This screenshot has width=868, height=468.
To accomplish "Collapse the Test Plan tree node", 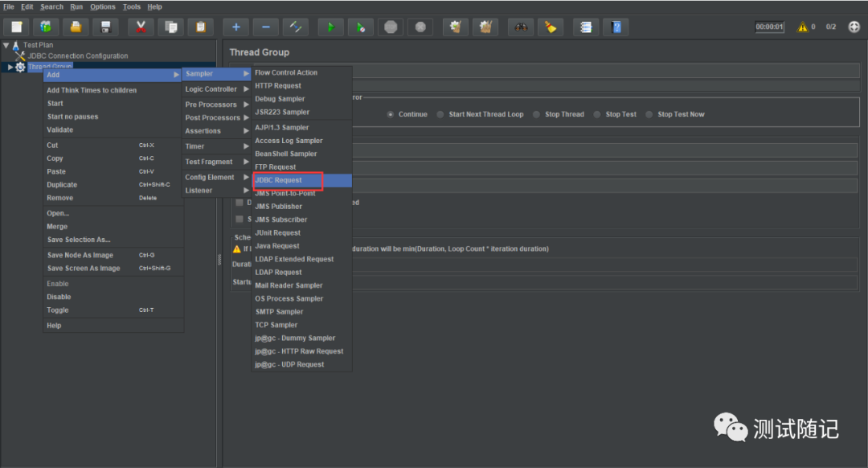I will (6, 45).
